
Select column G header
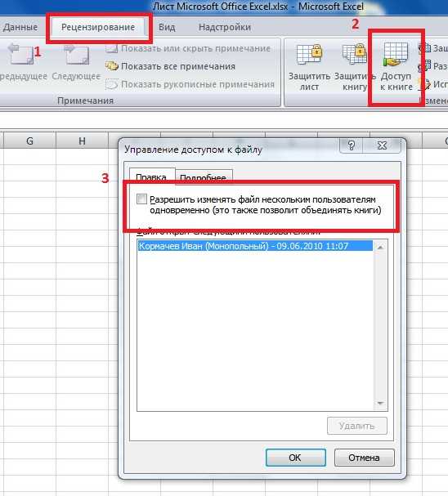point(29,141)
